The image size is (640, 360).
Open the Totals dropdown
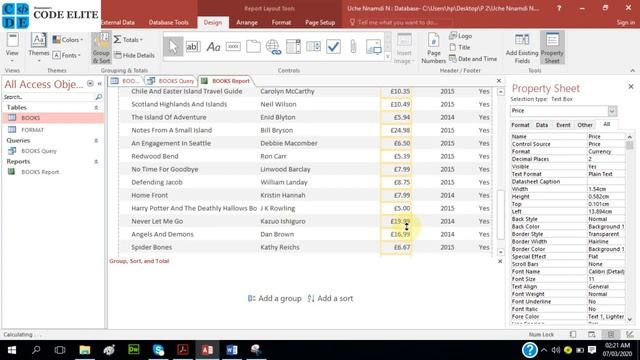tap(128, 40)
